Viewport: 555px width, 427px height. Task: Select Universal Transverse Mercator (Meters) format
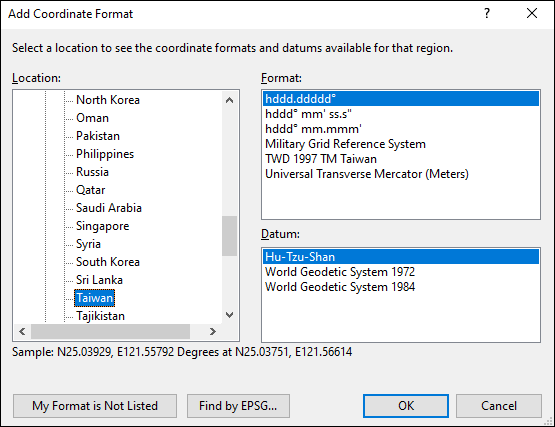(x=401, y=174)
